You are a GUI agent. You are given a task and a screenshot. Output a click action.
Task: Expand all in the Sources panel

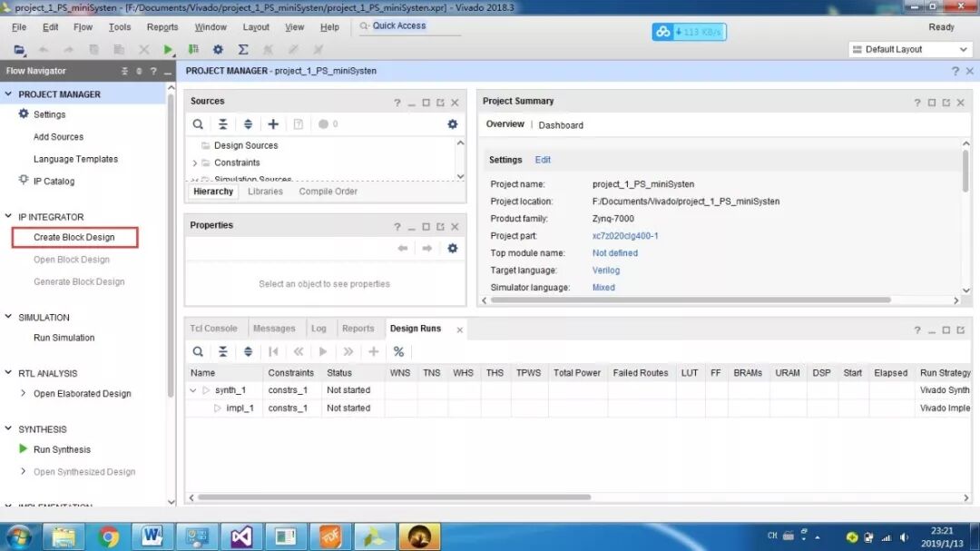coord(248,124)
